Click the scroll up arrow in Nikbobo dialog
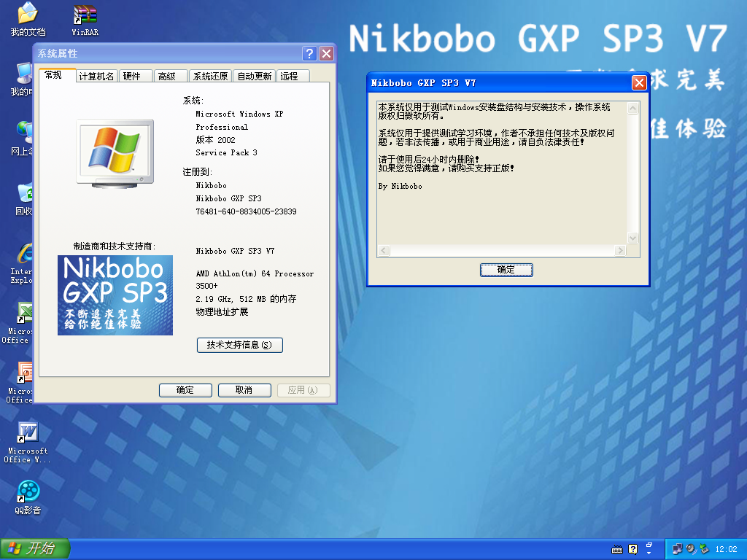The width and height of the screenshot is (747, 560). (x=632, y=108)
